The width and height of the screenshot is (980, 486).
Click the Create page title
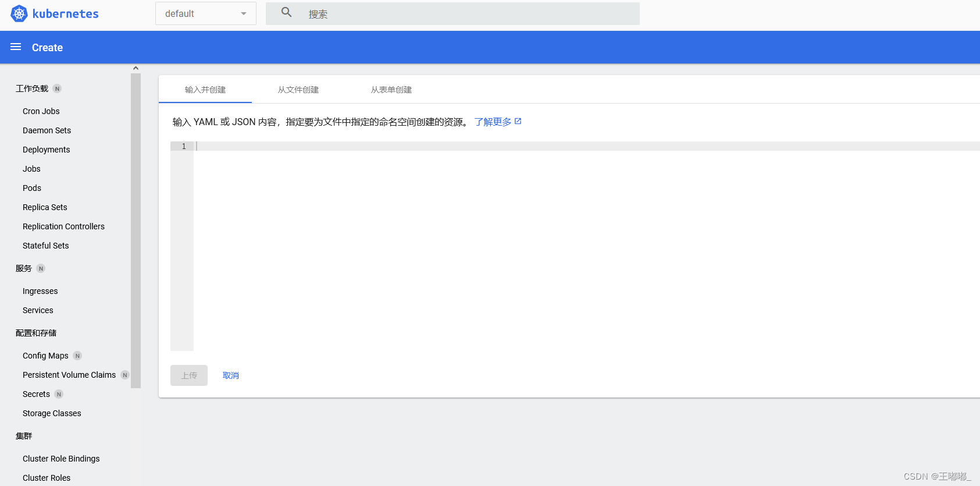tap(47, 48)
